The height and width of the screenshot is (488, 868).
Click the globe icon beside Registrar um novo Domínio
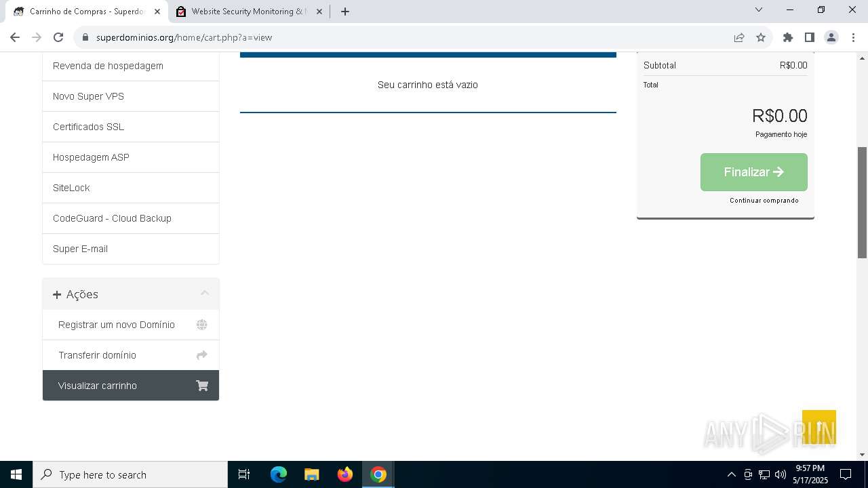click(202, 325)
